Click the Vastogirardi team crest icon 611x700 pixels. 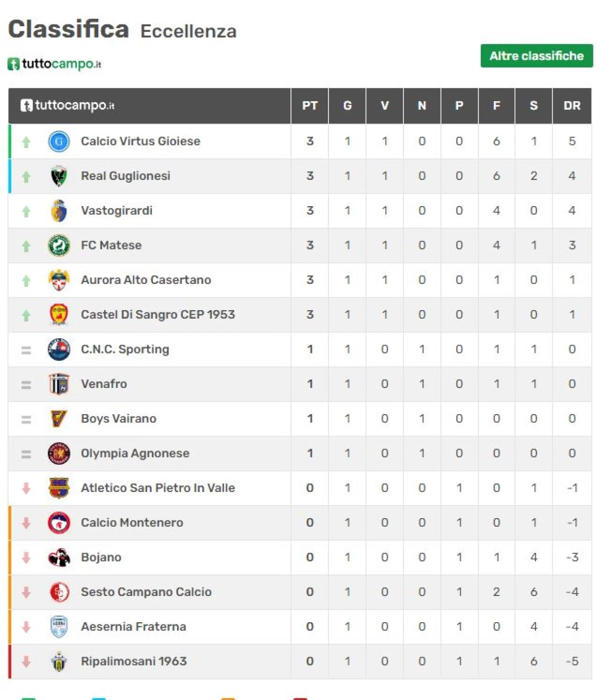[59, 211]
